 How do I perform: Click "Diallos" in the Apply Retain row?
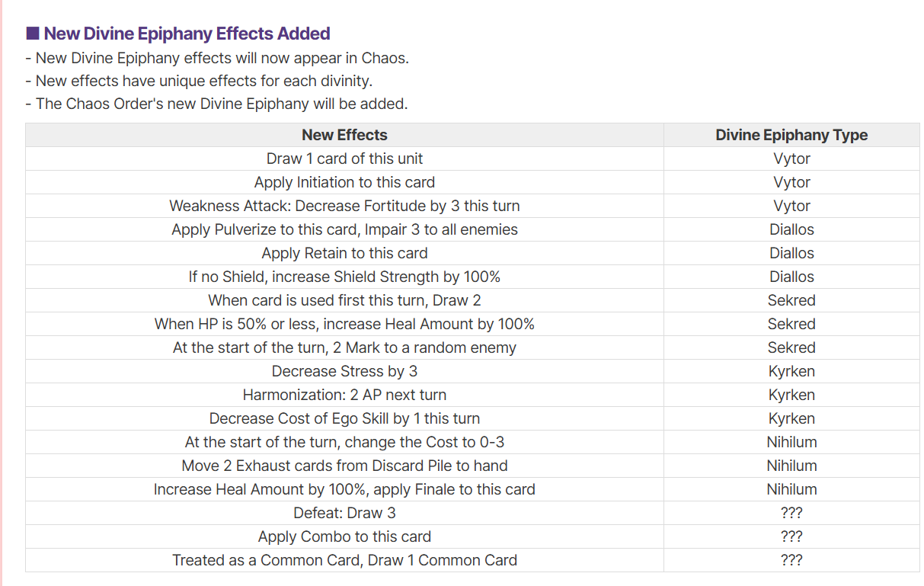[x=791, y=253]
